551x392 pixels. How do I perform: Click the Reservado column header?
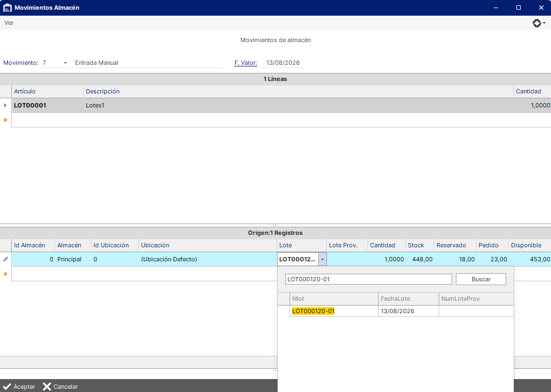point(455,245)
